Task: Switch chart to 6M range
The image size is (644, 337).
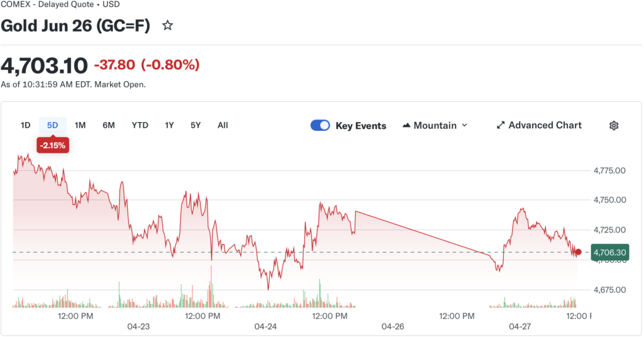Action: (x=109, y=125)
